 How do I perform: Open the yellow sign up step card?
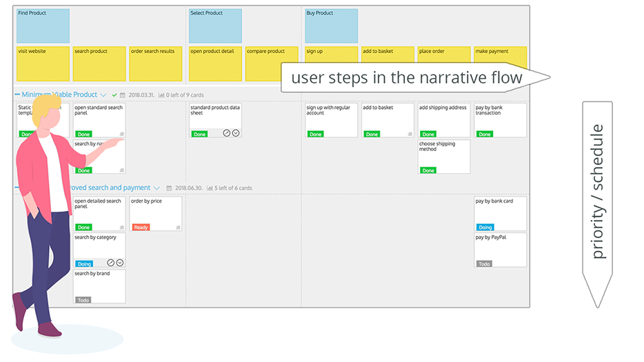click(332, 54)
